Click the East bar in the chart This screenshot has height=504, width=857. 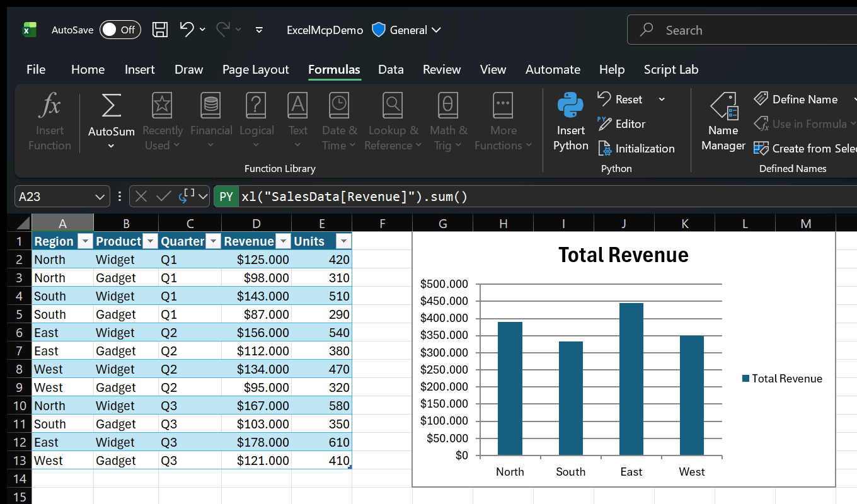click(x=631, y=379)
